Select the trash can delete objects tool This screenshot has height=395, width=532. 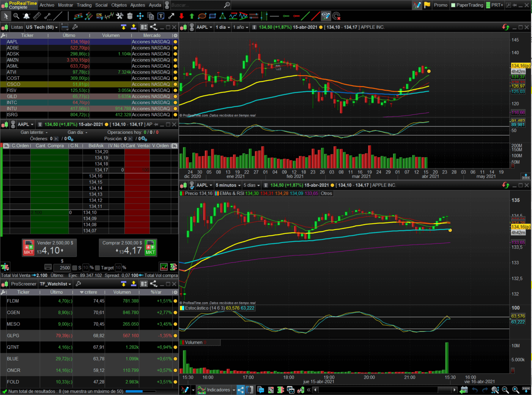[x=130, y=16]
